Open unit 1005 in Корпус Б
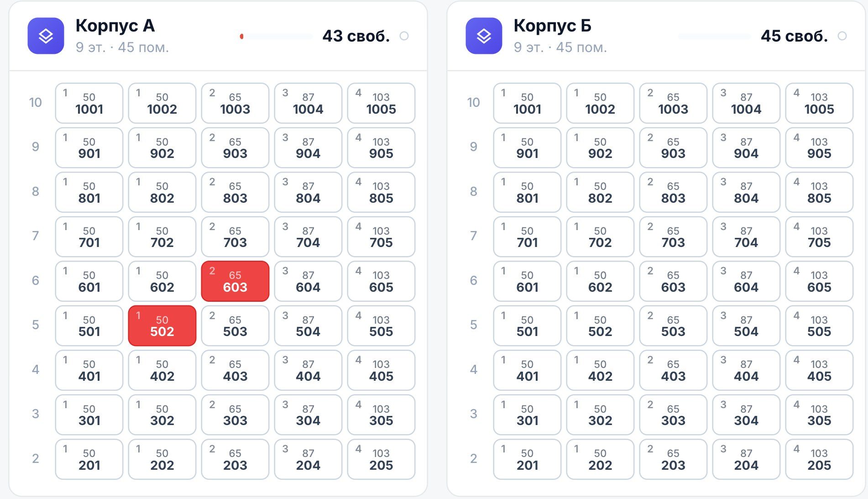 tap(819, 103)
